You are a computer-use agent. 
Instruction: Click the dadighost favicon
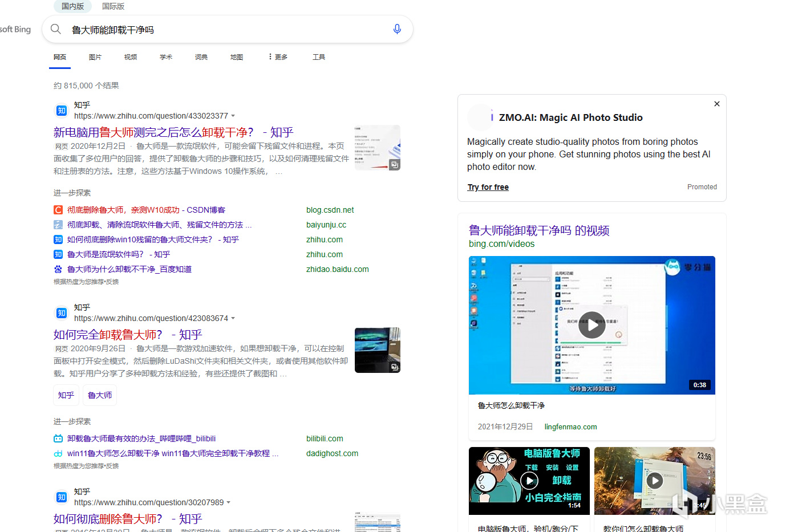coord(58,453)
